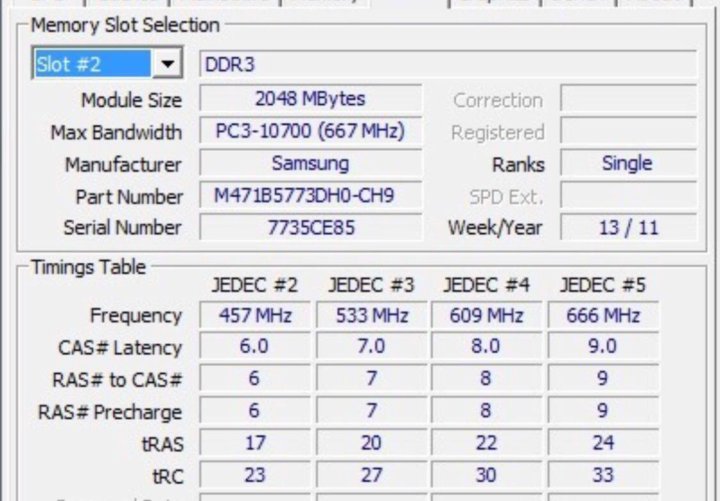Click the tRC value 30

pyautogui.click(x=487, y=475)
